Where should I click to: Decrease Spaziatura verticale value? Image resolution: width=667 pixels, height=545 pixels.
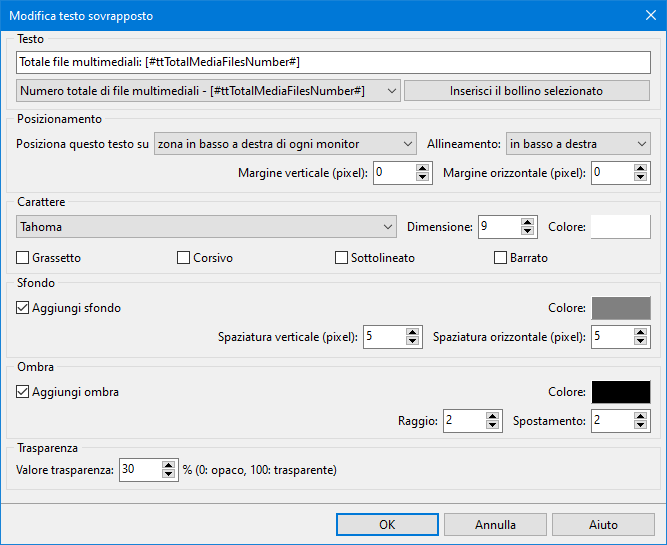(x=412, y=341)
